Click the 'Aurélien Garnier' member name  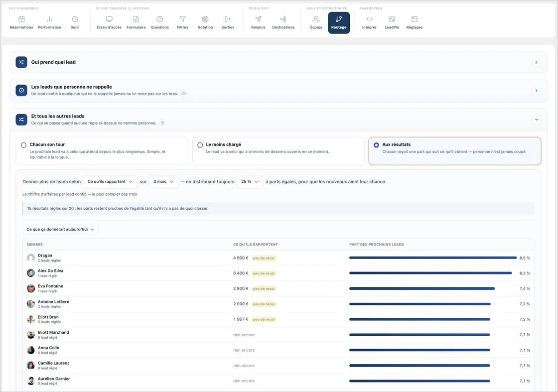pos(54,379)
